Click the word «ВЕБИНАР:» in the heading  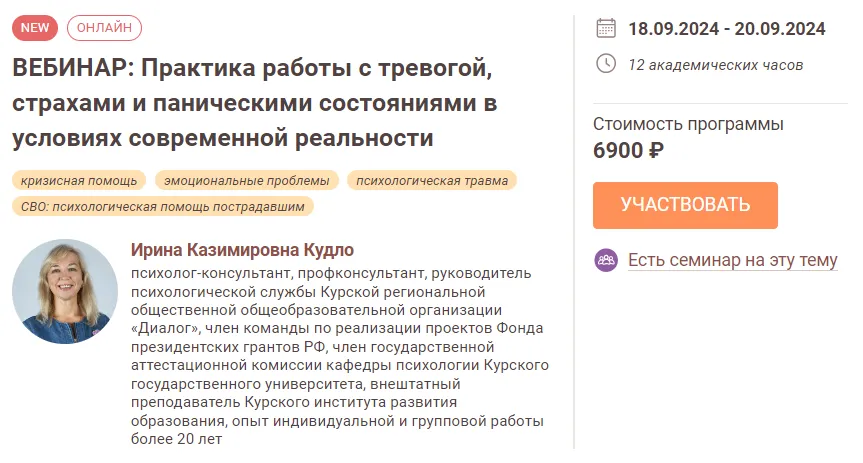[70, 70]
